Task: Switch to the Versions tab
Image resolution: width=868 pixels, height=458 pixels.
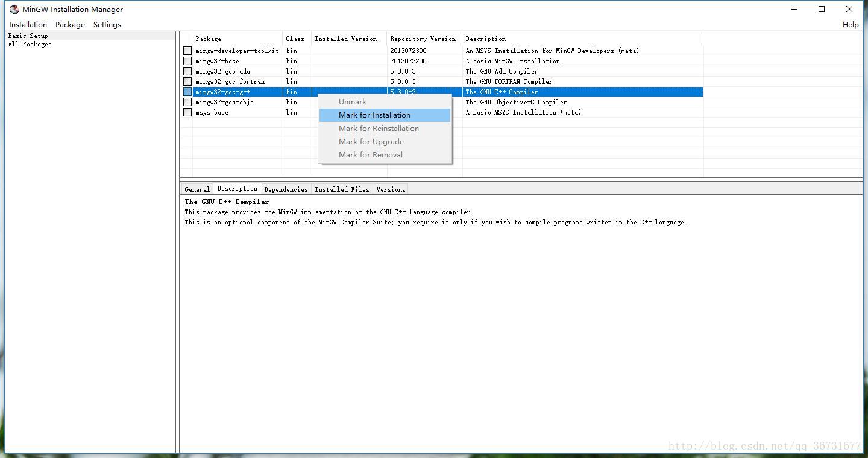Action: 391,189
